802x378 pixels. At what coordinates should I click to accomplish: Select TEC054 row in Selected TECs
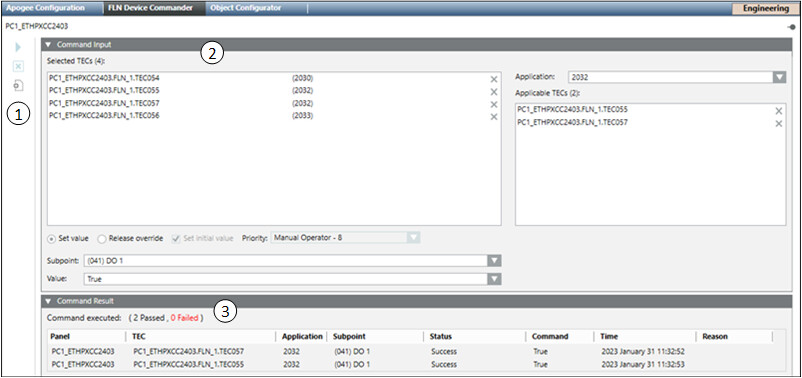click(x=274, y=79)
